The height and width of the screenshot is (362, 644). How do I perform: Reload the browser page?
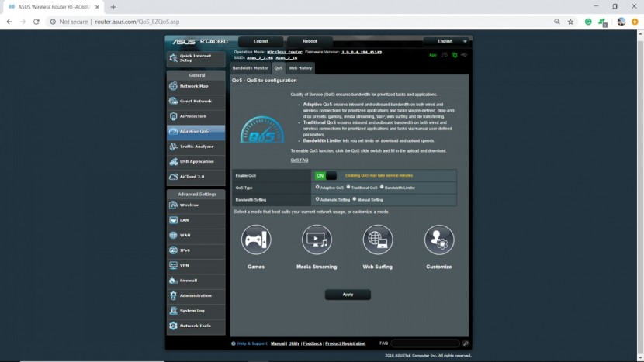click(x=36, y=22)
